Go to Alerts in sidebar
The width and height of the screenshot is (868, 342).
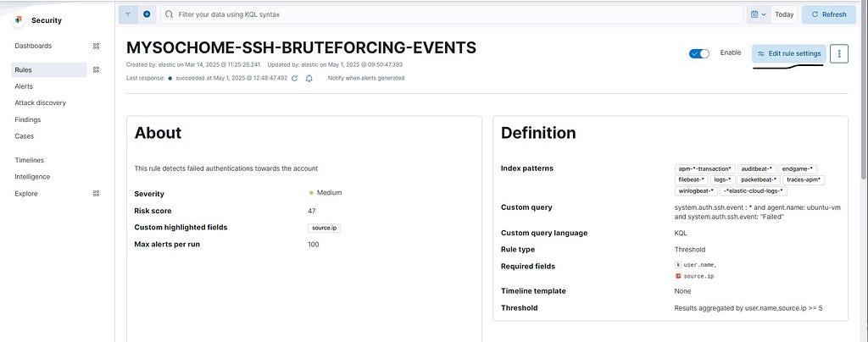[x=24, y=86]
